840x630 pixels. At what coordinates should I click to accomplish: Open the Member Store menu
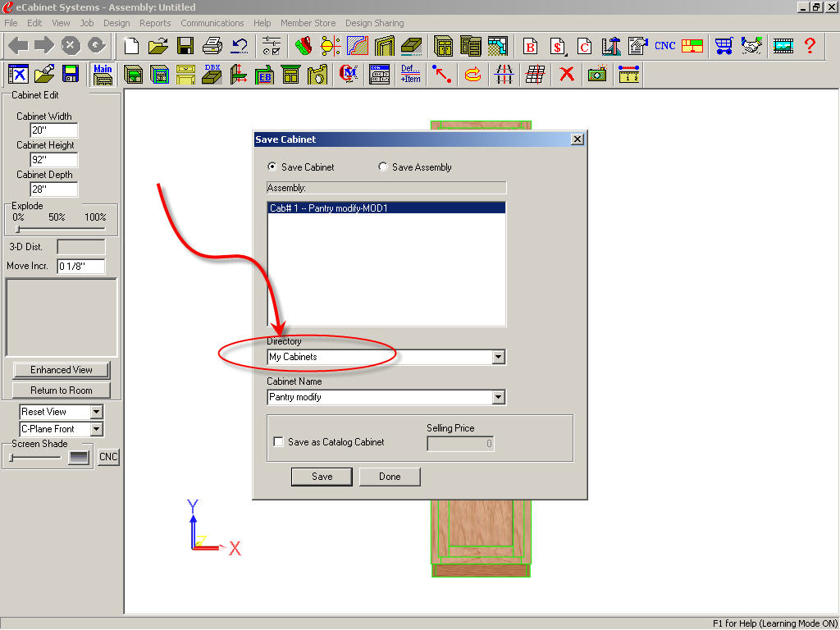(x=308, y=23)
